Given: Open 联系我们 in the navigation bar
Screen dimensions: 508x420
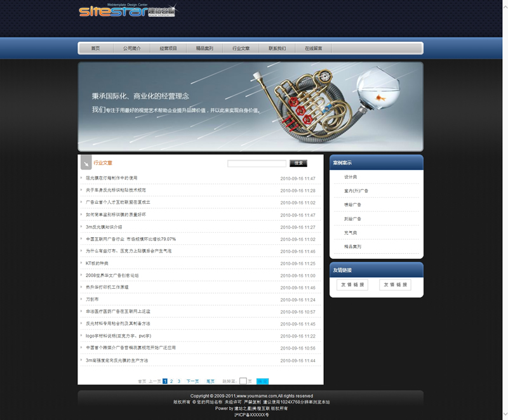Looking at the screenshot, I should tap(277, 48).
